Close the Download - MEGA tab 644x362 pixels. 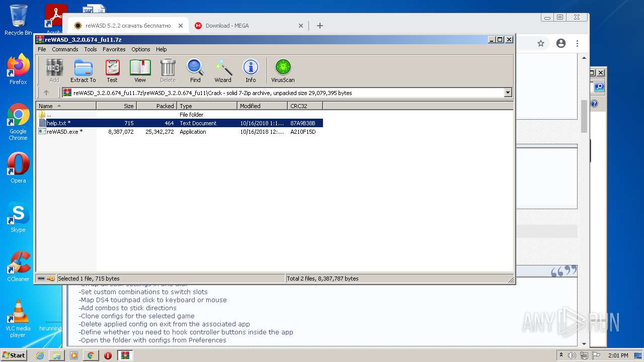tap(301, 26)
